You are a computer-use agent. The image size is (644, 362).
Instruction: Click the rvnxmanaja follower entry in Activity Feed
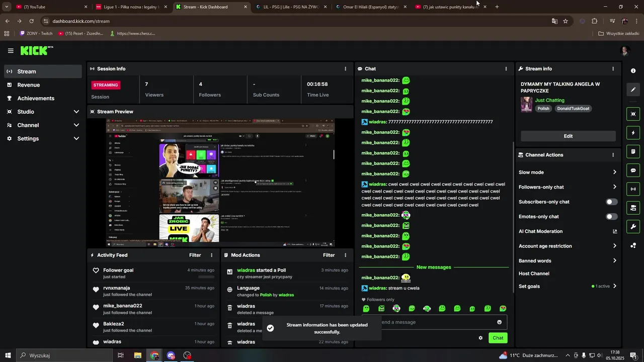(x=154, y=291)
